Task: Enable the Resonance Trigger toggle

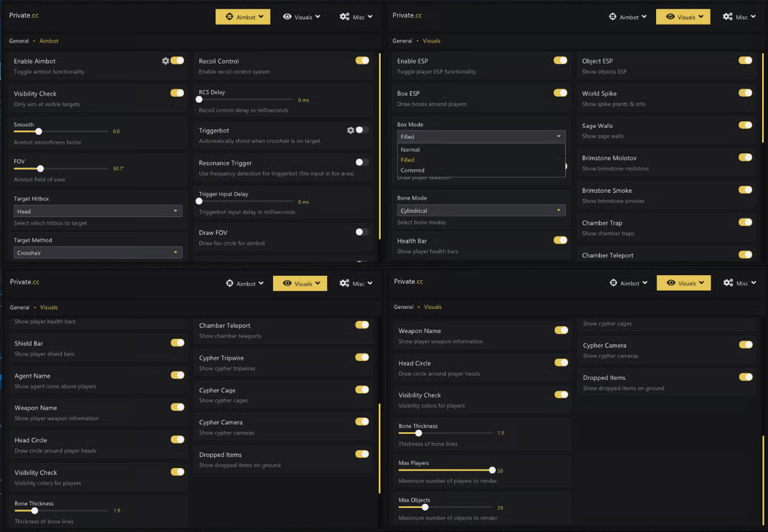Action: [362, 162]
